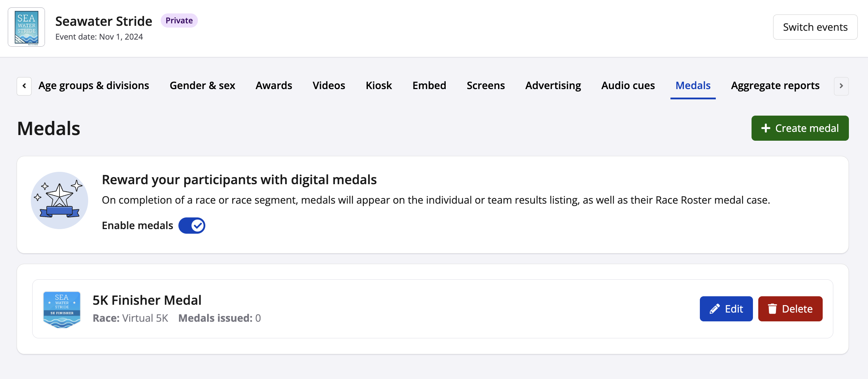
Task: Edit the 5K Finisher Medal
Action: (x=726, y=309)
